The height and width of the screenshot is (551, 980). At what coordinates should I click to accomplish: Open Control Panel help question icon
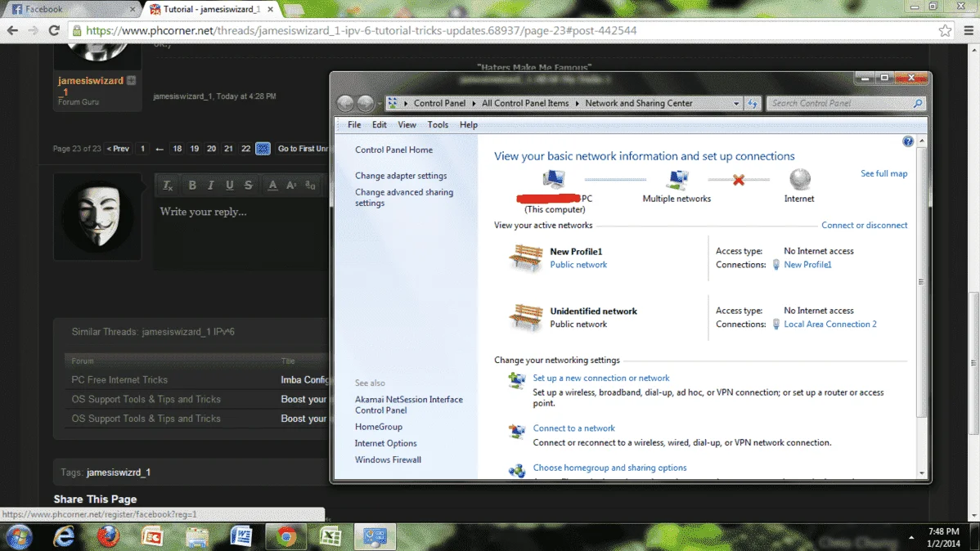(x=907, y=141)
